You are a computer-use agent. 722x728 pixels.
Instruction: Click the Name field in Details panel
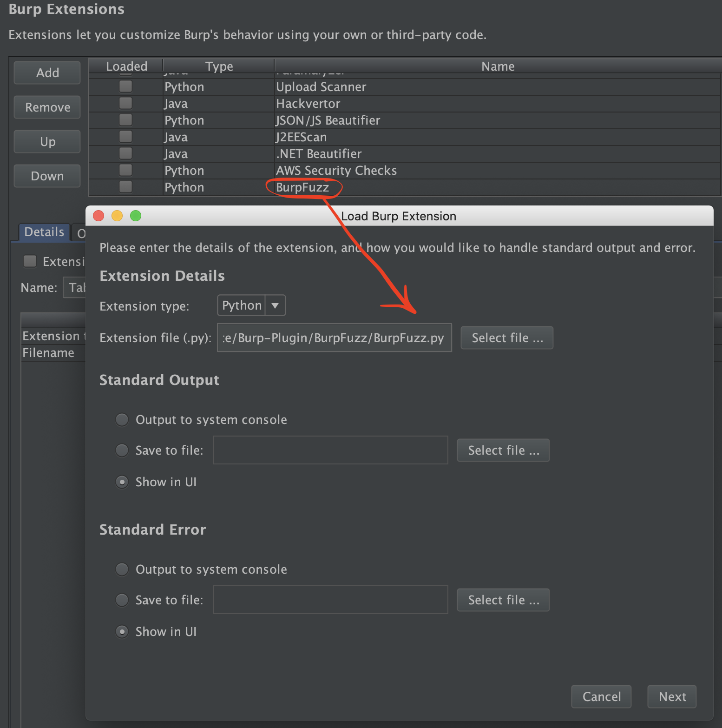[74, 288]
